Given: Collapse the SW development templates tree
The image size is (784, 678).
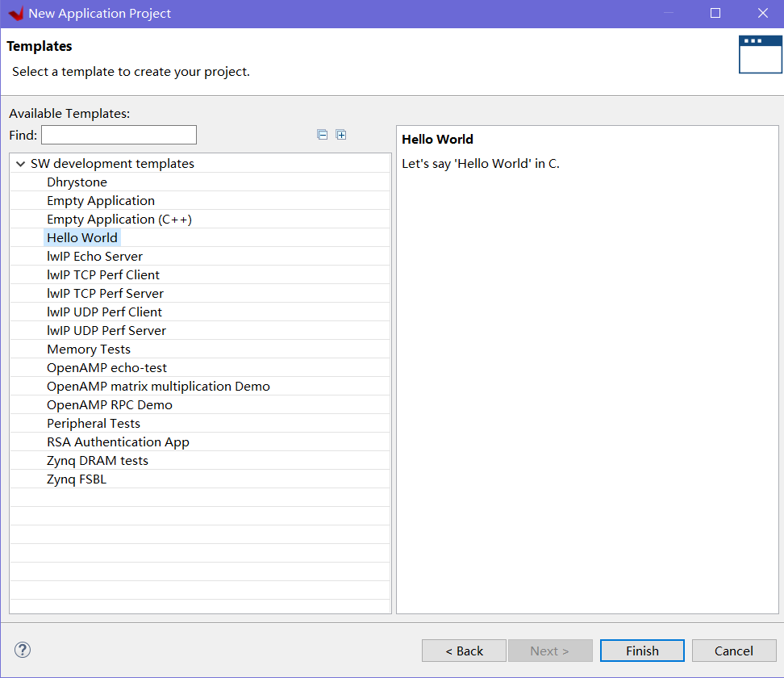Looking at the screenshot, I should point(20,164).
